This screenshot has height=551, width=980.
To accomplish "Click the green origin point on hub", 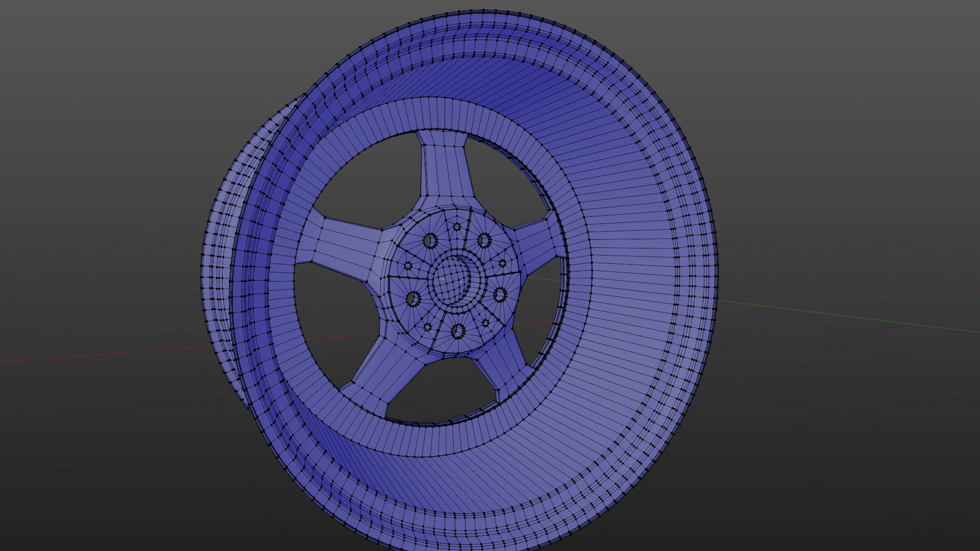I will [x=442, y=279].
